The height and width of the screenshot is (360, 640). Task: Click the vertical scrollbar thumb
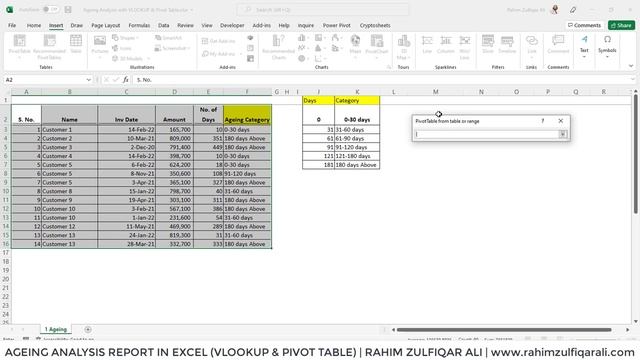tap(636, 153)
